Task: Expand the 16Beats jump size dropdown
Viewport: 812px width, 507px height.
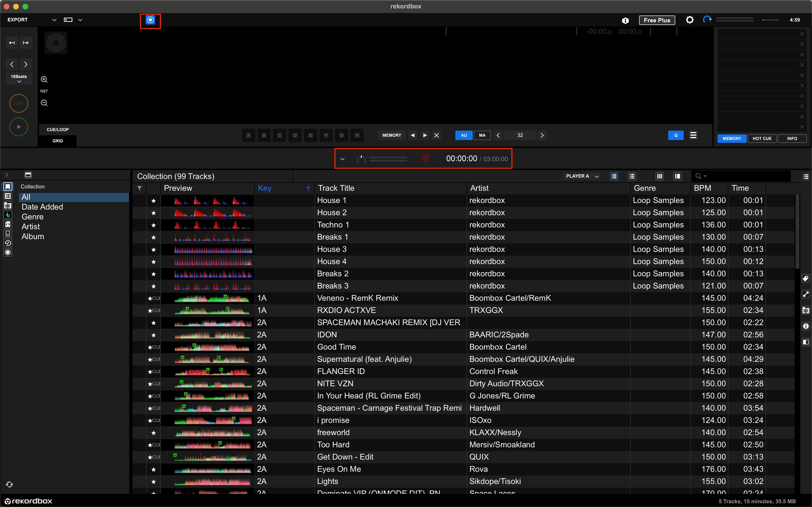Action: click(19, 78)
